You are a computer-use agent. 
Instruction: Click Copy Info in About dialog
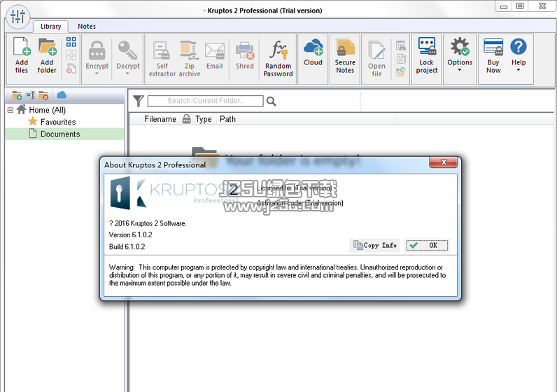tap(375, 245)
